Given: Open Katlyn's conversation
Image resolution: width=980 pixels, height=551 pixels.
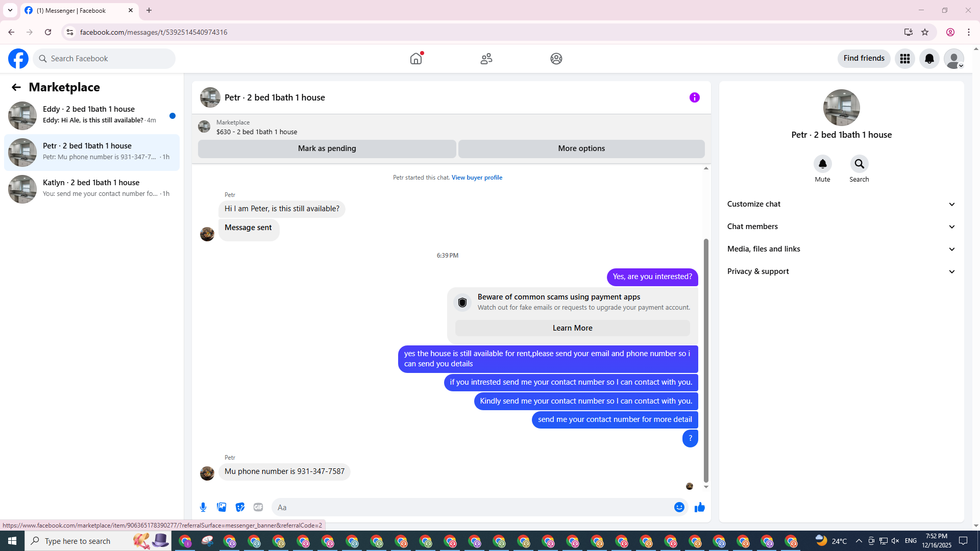Looking at the screenshot, I should click(x=92, y=189).
